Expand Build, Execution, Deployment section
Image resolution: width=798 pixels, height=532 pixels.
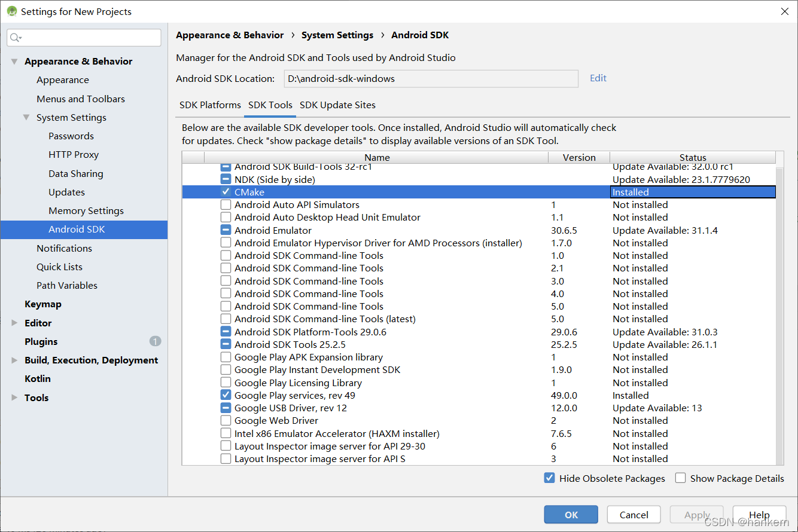pos(14,360)
